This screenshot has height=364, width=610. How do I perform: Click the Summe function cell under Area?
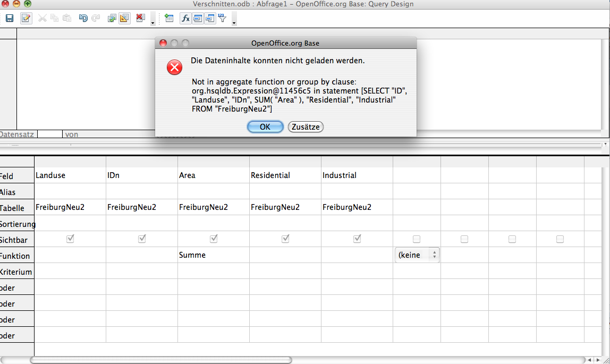(214, 255)
